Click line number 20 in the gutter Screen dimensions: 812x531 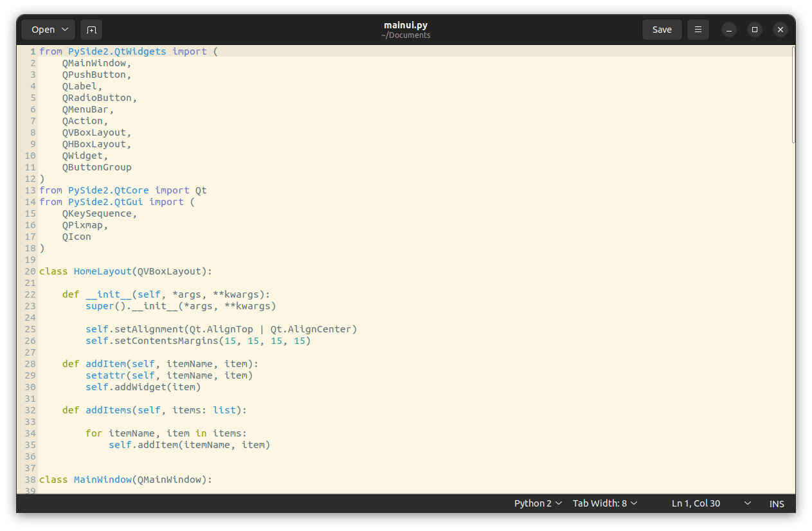click(x=30, y=271)
